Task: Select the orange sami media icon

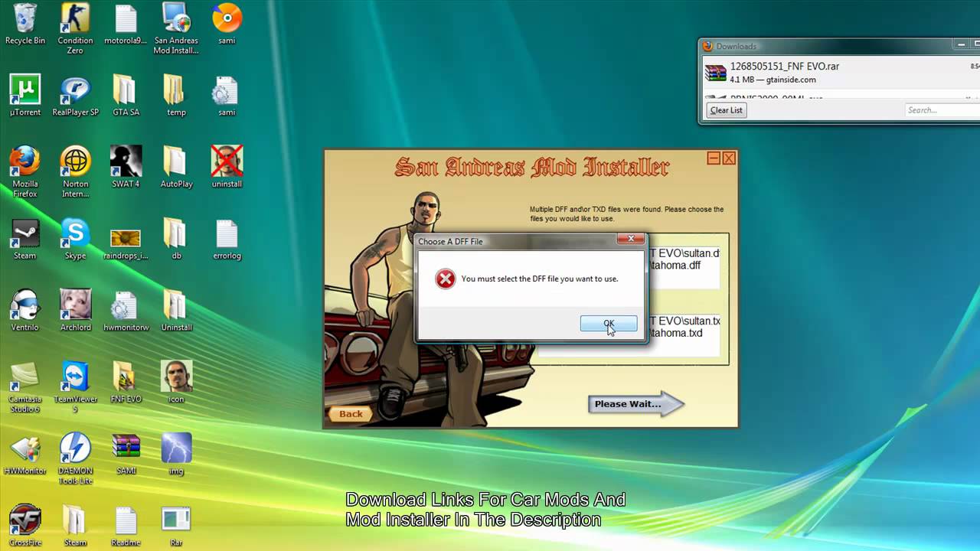Action: (x=227, y=24)
